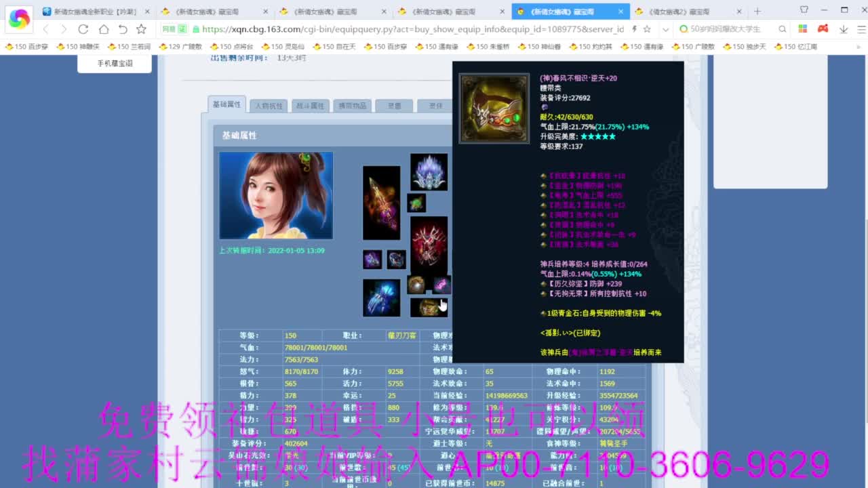Select the 气血 value 78001/78001/78001
The width and height of the screenshot is (868, 488).
[316, 348]
